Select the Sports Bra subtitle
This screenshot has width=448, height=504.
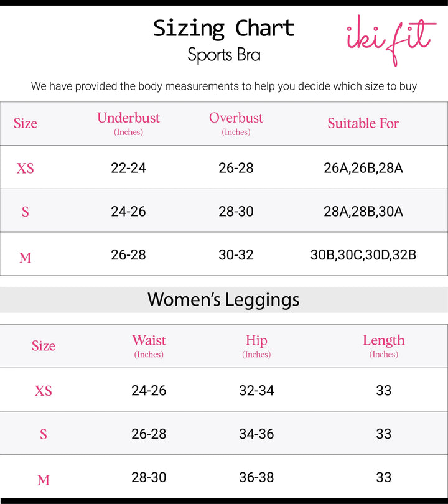[224, 55]
